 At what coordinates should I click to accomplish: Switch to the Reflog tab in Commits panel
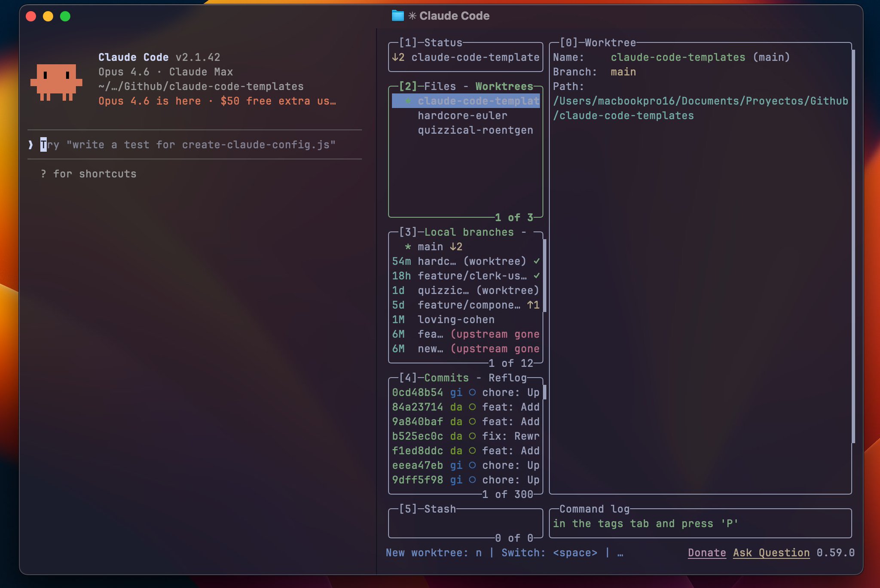click(507, 378)
